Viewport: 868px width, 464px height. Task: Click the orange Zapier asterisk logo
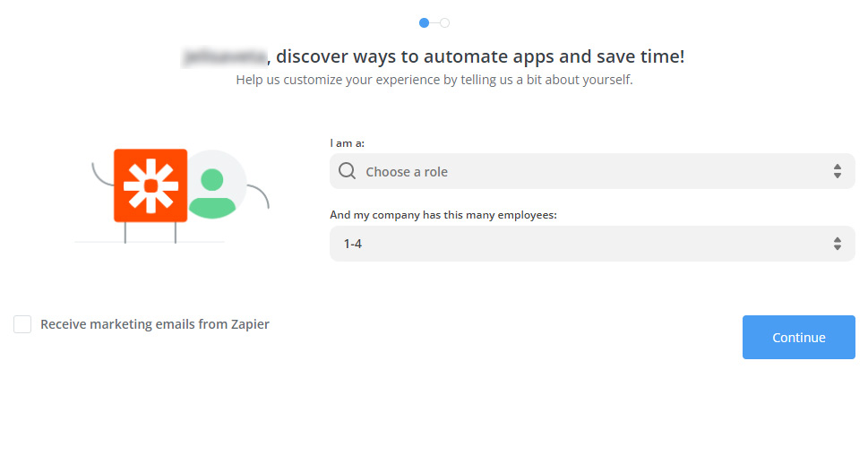coord(150,185)
